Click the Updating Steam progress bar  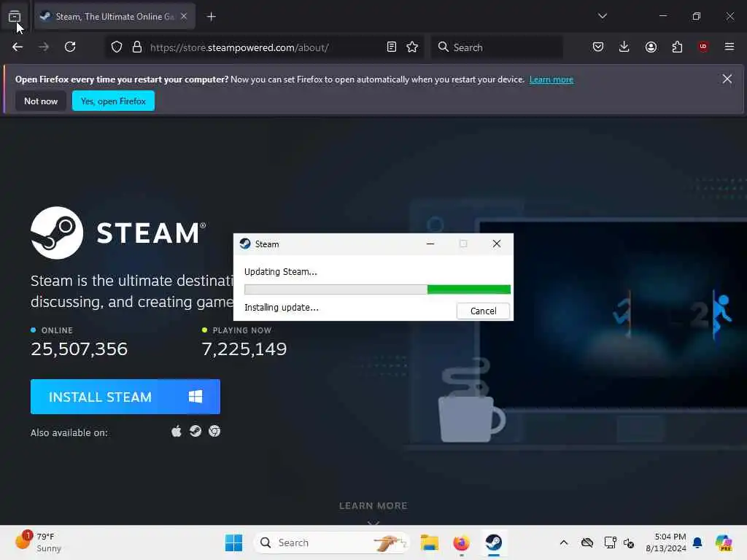click(377, 289)
